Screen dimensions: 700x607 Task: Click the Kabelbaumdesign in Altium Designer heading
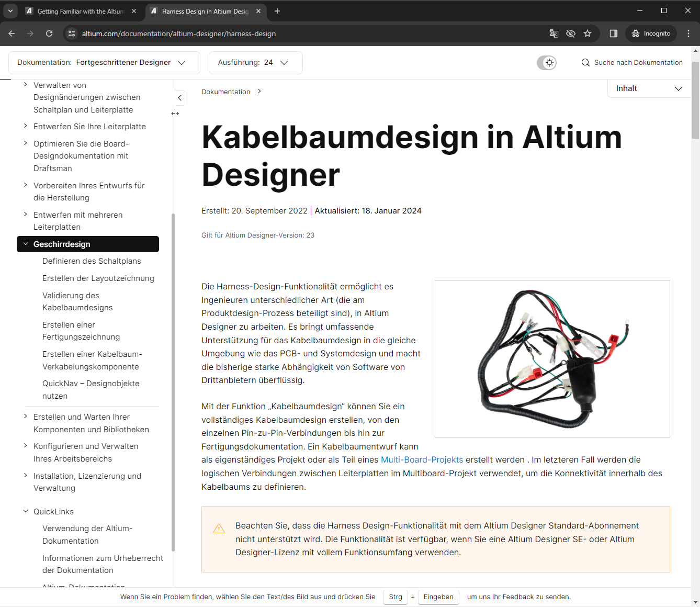tap(412, 156)
